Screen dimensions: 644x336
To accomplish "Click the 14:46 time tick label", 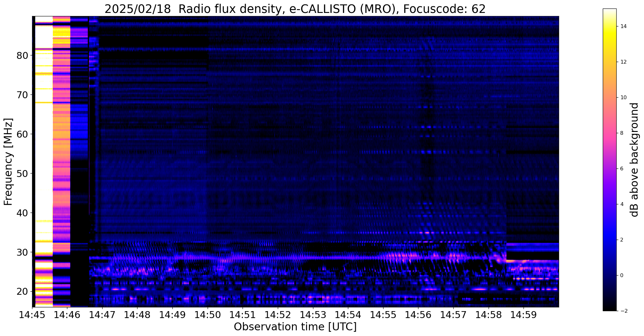I will tap(67, 315).
